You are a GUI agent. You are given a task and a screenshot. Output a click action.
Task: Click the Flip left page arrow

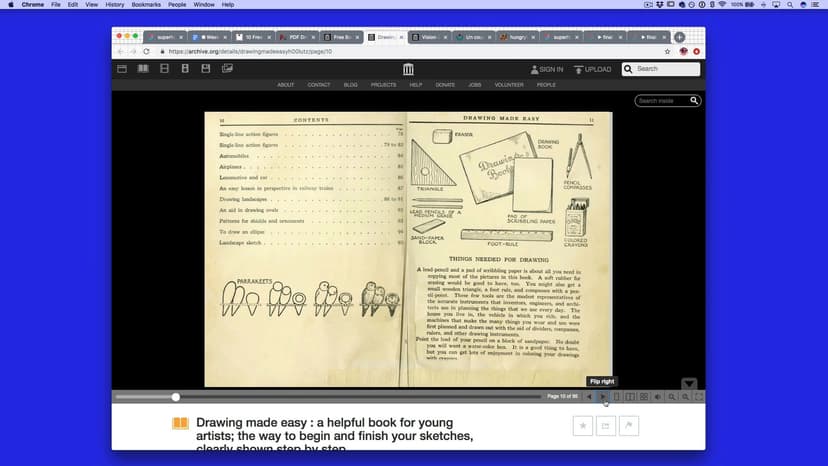coord(589,397)
